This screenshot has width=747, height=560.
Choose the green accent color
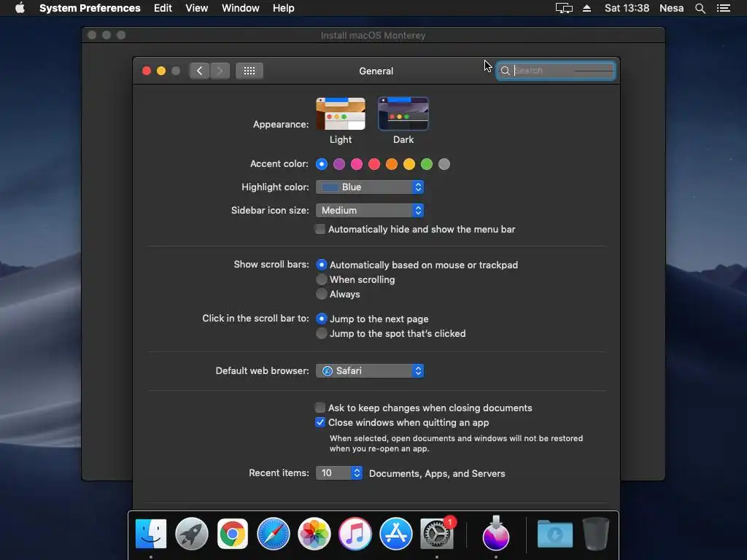(x=427, y=164)
